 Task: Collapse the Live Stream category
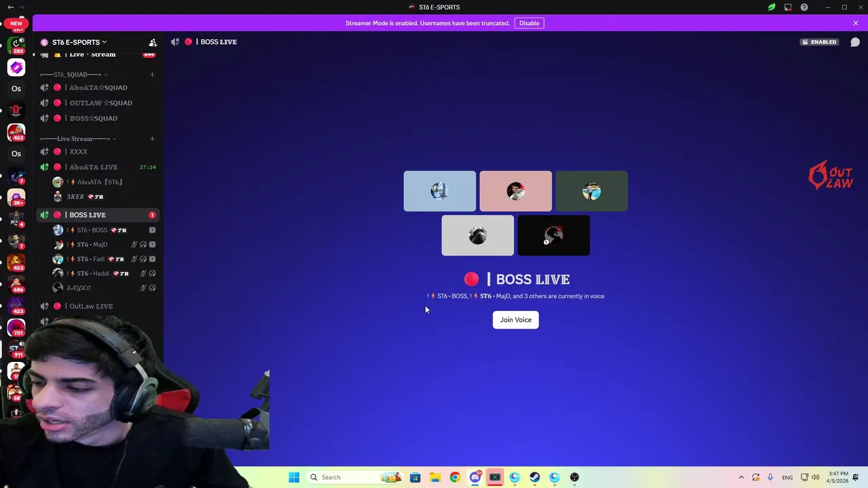(78, 139)
